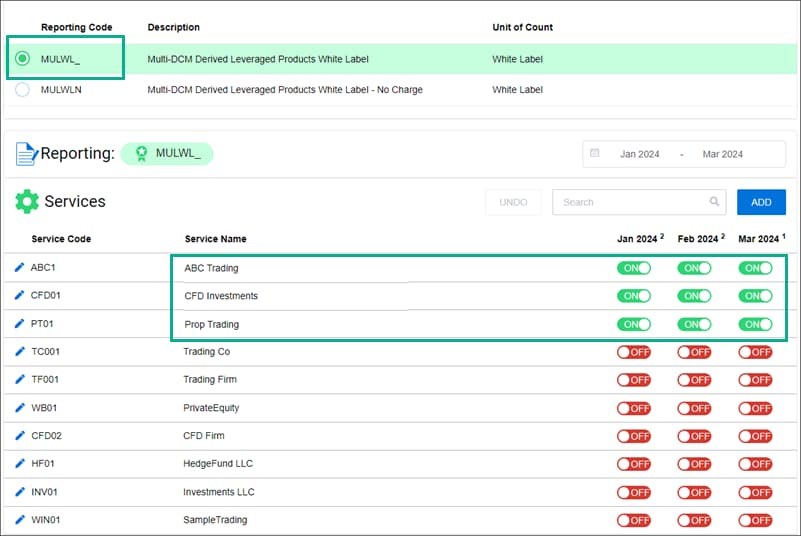Turn off ABC Trading for Jan 2024
The image size is (801, 536).
click(634, 268)
